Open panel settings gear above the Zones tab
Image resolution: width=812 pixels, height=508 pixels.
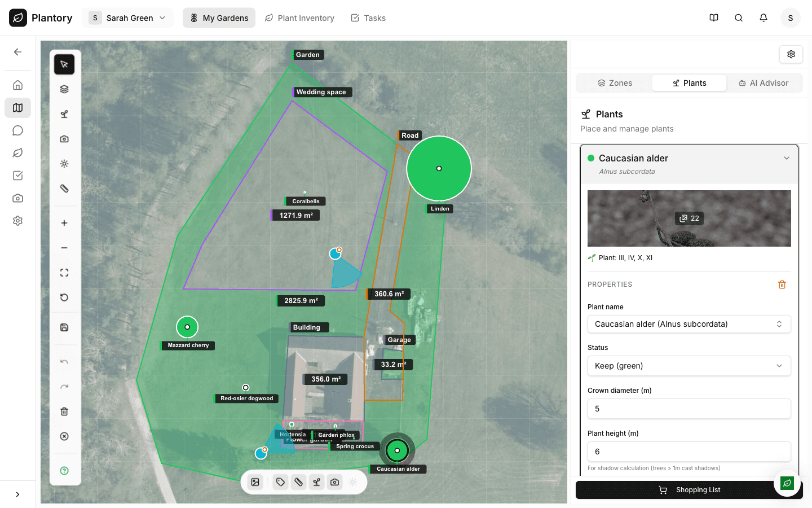pyautogui.click(x=791, y=54)
